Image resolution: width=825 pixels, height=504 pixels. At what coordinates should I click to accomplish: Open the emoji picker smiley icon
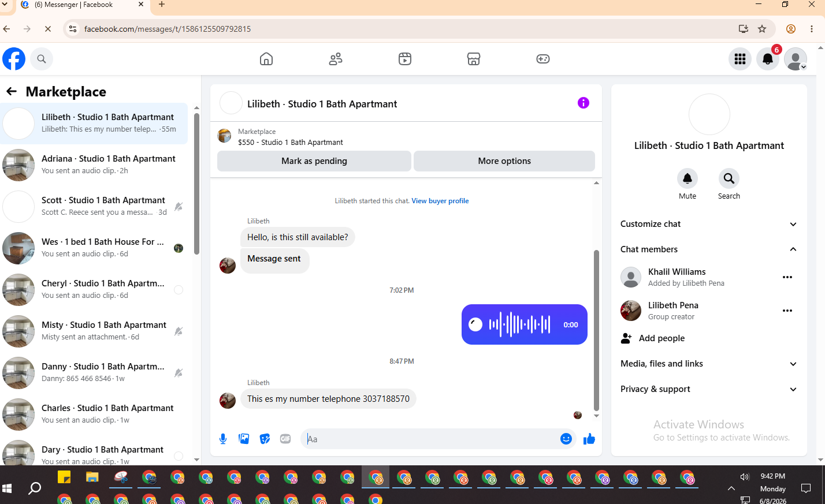tap(566, 439)
